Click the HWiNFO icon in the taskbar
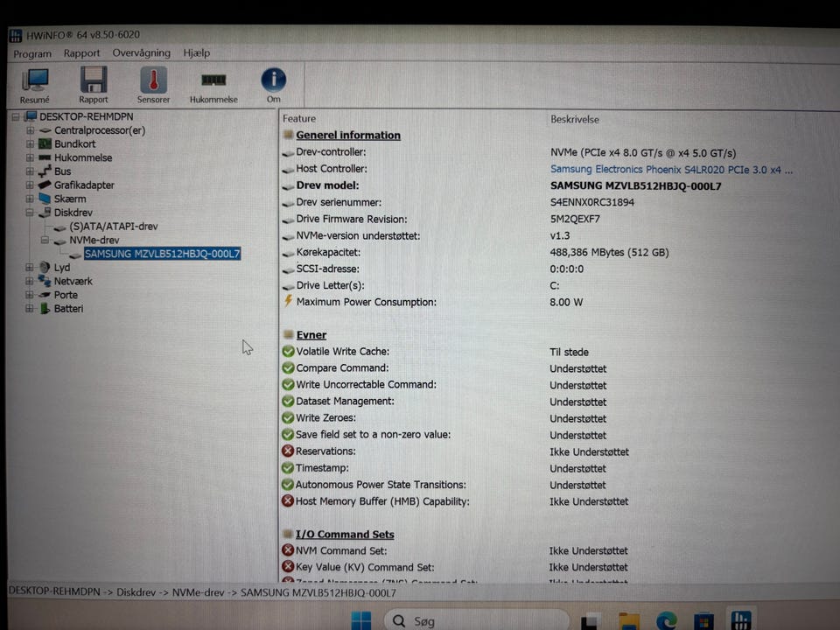Image resolution: width=840 pixels, height=630 pixels. click(741, 620)
